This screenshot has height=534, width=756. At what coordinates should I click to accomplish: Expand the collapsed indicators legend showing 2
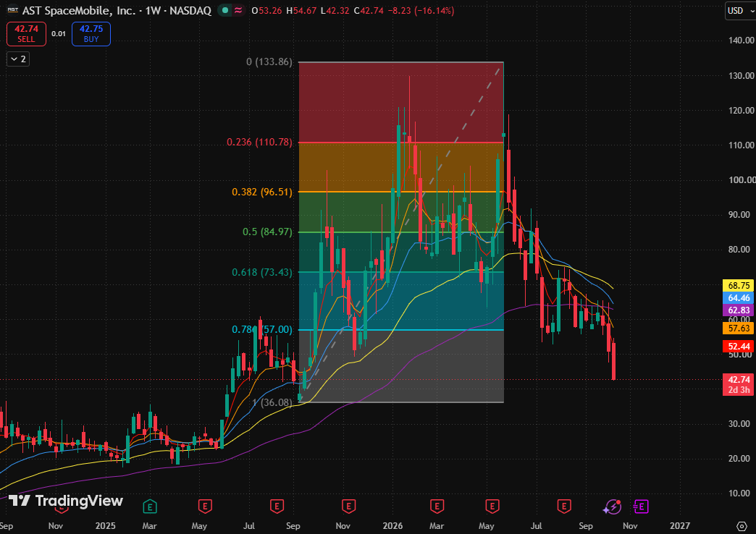(18, 59)
